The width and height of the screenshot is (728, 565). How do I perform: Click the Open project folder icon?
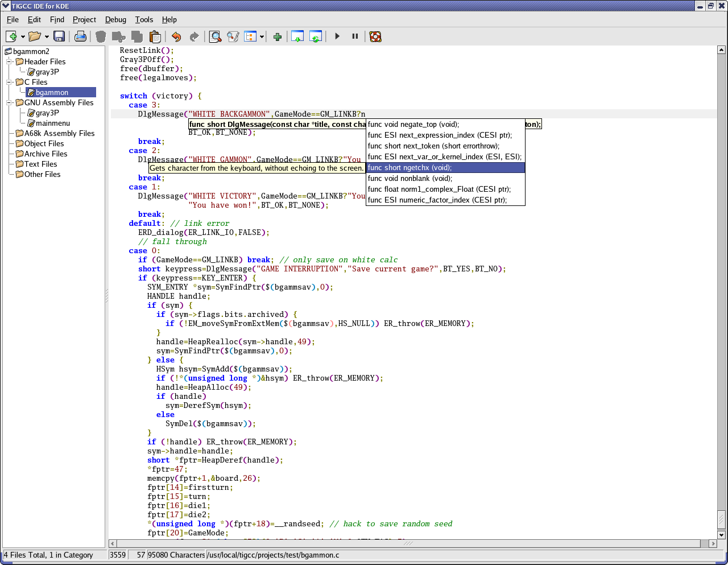(x=35, y=36)
